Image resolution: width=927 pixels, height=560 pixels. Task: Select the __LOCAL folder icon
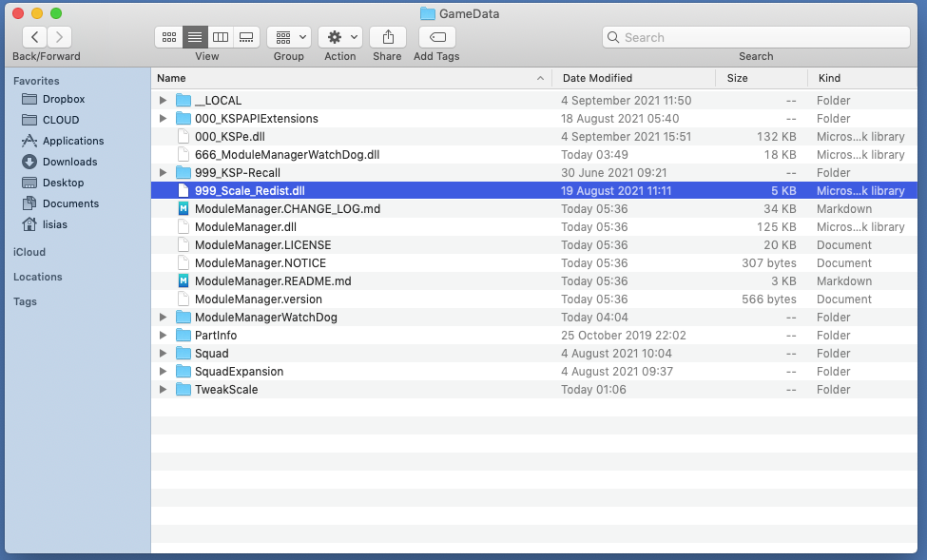click(x=183, y=101)
